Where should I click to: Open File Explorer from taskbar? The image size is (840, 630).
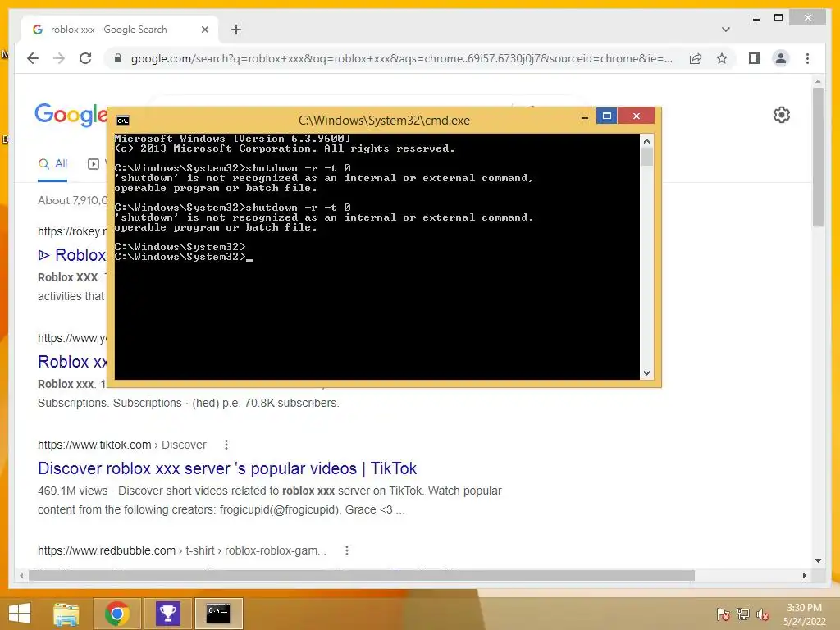[x=66, y=614]
